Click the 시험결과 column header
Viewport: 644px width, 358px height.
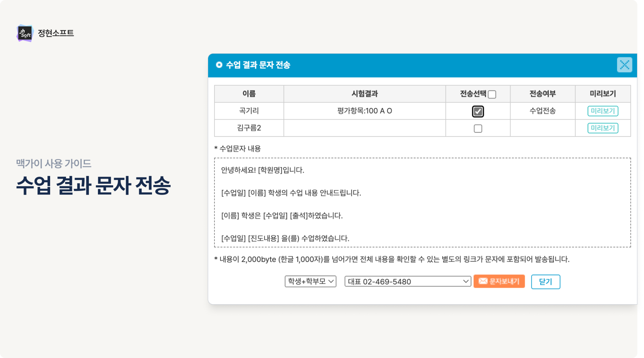pos(364,94)
